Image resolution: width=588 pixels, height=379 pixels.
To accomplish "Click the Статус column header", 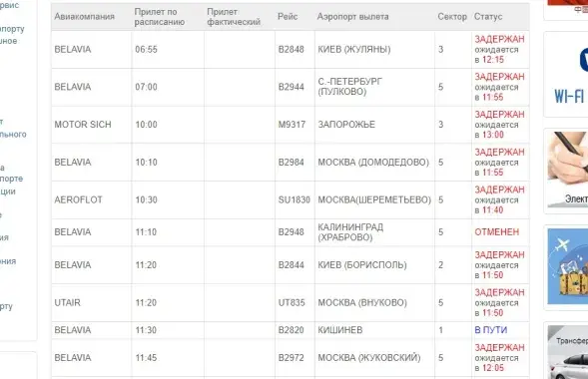I will click(x=488, y=17).
